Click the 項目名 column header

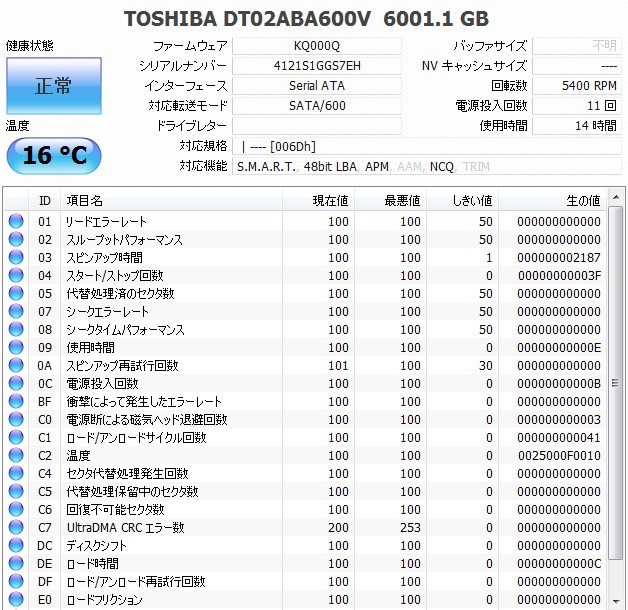coord(171,200)
